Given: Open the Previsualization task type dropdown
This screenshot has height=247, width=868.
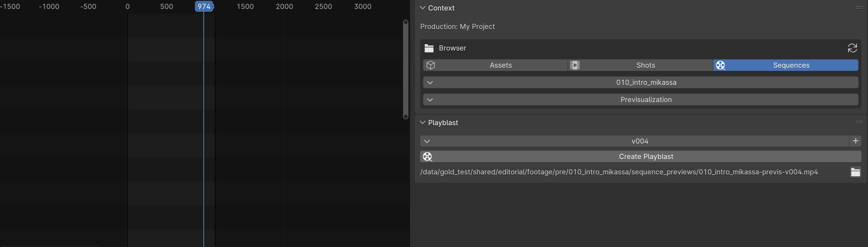Looking at the screenshot, I should (x=641, y=100).
